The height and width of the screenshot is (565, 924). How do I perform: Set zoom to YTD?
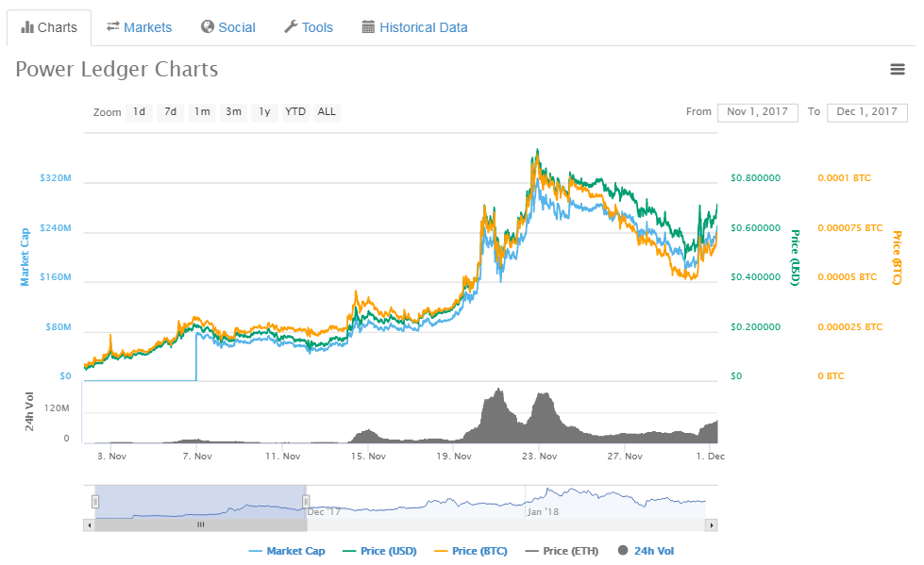coord(295,112)
